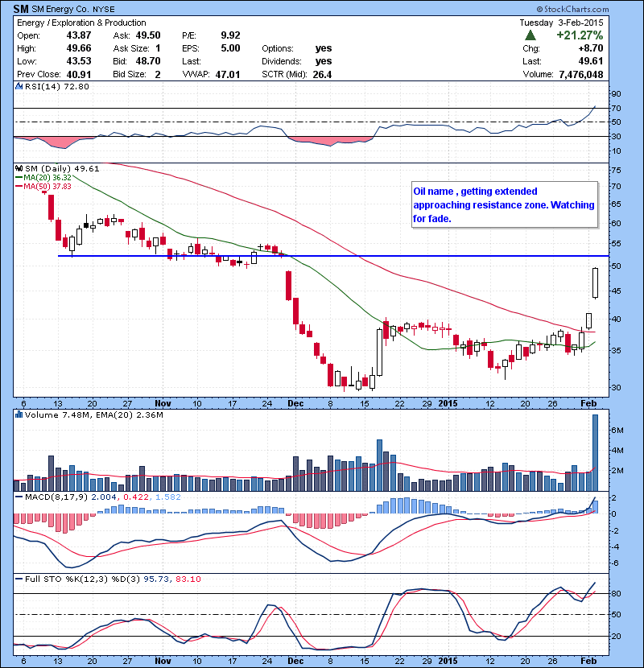Click the VWAP value 47.01
The image size is (644, 668).
click(228, 75)
